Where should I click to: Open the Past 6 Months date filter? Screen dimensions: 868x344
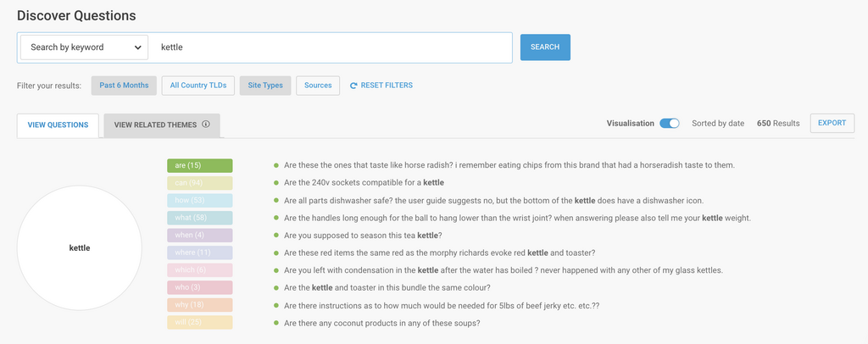(x=124, y=86)
